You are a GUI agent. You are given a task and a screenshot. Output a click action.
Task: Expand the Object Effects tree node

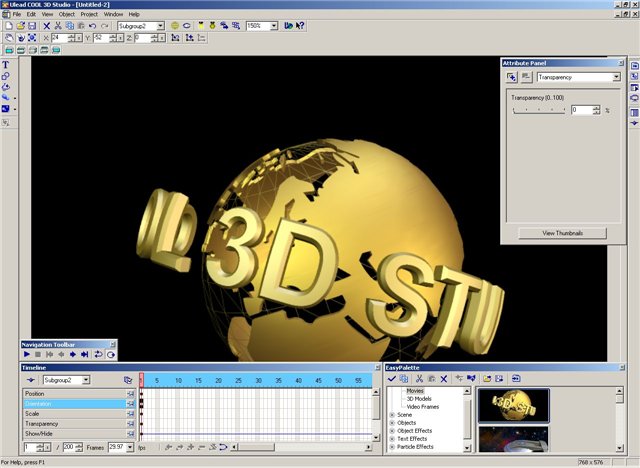pyautogui.click(x=392, y=431)
